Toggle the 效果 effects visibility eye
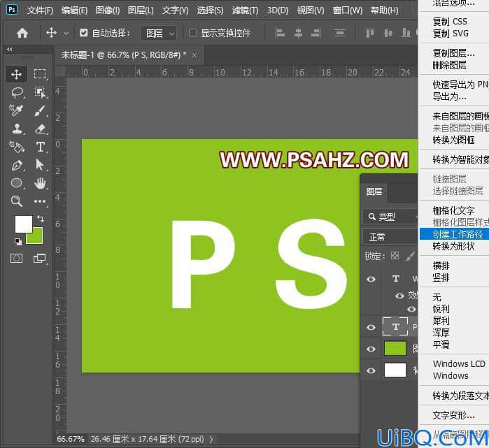Screen dimensions: 489x448 399,296
